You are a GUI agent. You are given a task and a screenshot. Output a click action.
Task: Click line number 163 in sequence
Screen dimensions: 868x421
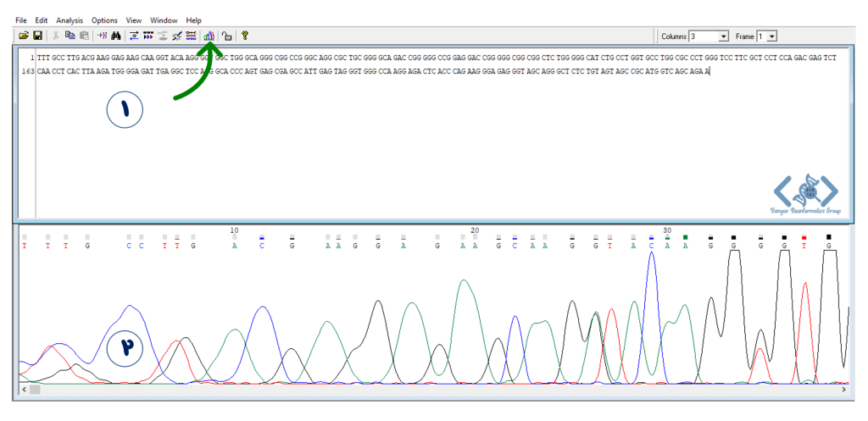click(28, 71)
